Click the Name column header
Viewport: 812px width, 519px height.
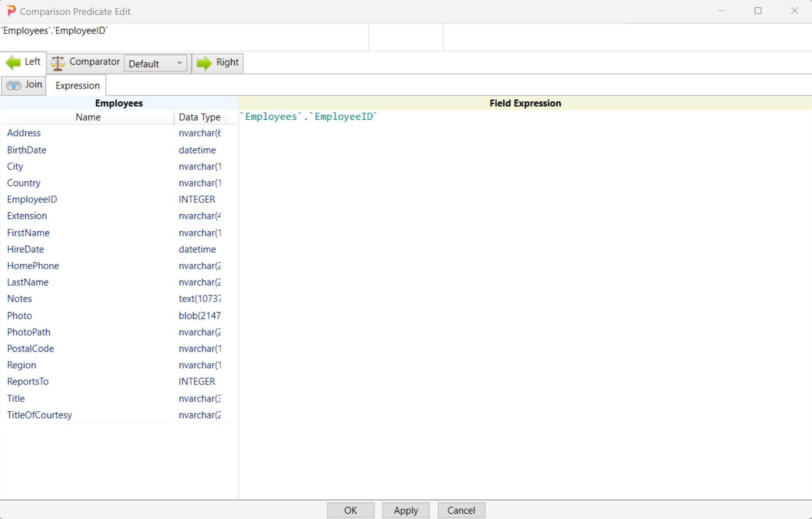tap(88, 117)
